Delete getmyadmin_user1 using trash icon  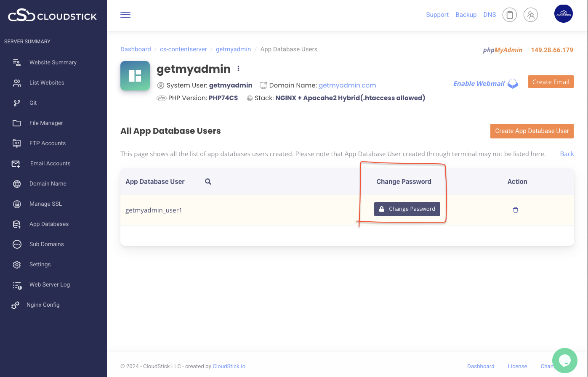(516, 210)
